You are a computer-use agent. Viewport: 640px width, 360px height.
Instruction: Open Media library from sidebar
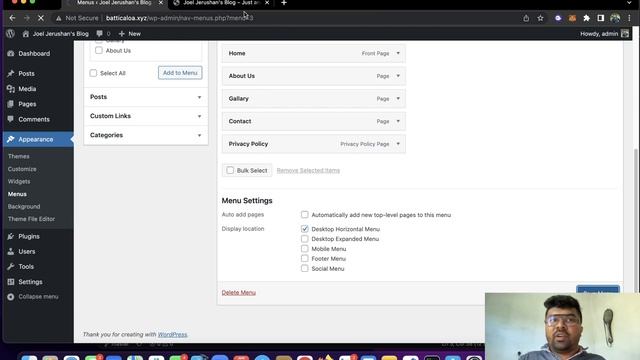[x=27, y=89]
